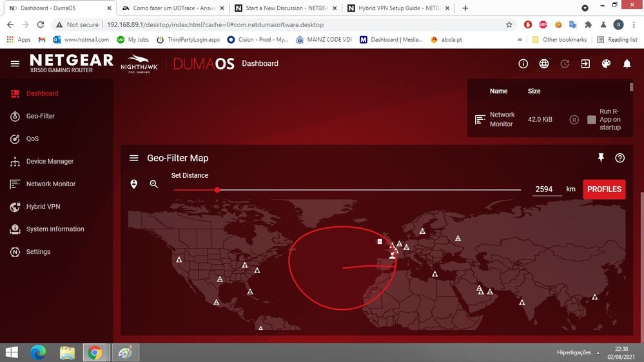Expand the Geo-Filter Map panel menu

[x=134, y=158]
